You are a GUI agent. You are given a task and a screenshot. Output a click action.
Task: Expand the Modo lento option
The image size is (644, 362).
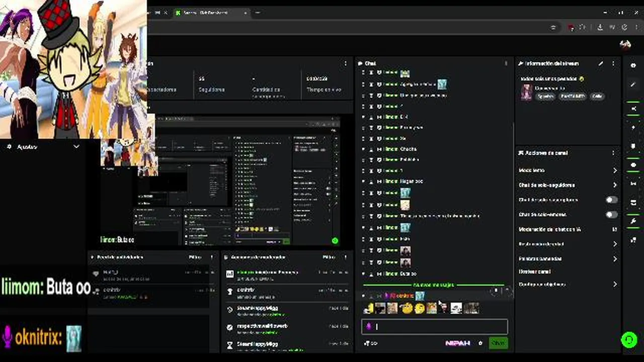[615, 170]
